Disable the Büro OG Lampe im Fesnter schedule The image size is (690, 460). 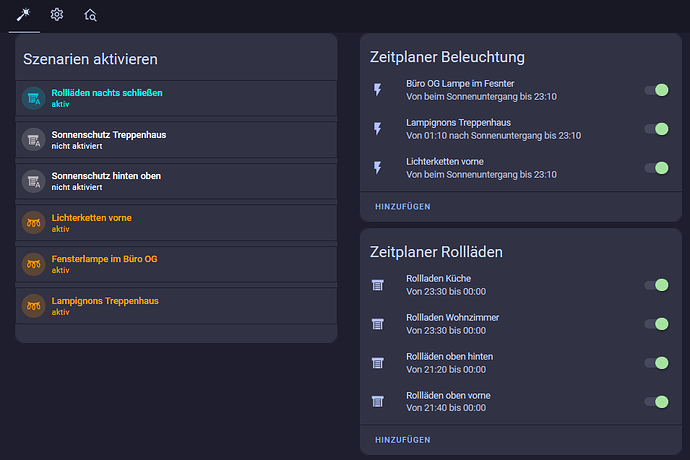pyautogui.click(x=657, y=90)
